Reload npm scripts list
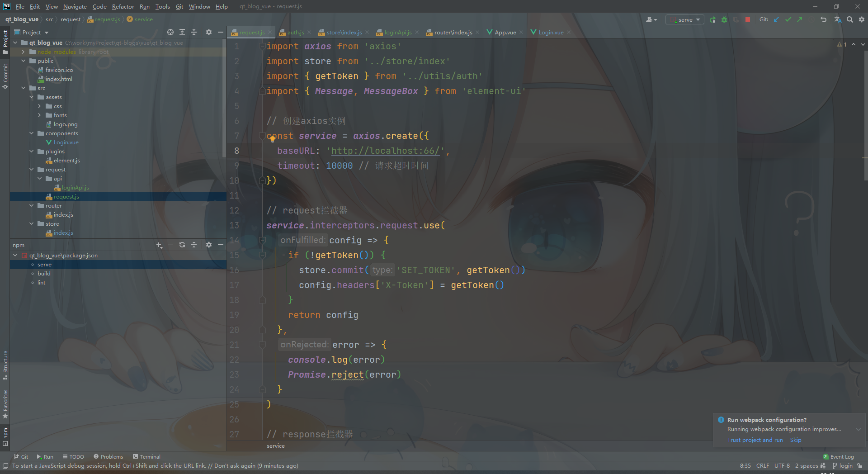Image resolution: width=868 pixels, height=474 pixels. (182, 245)
